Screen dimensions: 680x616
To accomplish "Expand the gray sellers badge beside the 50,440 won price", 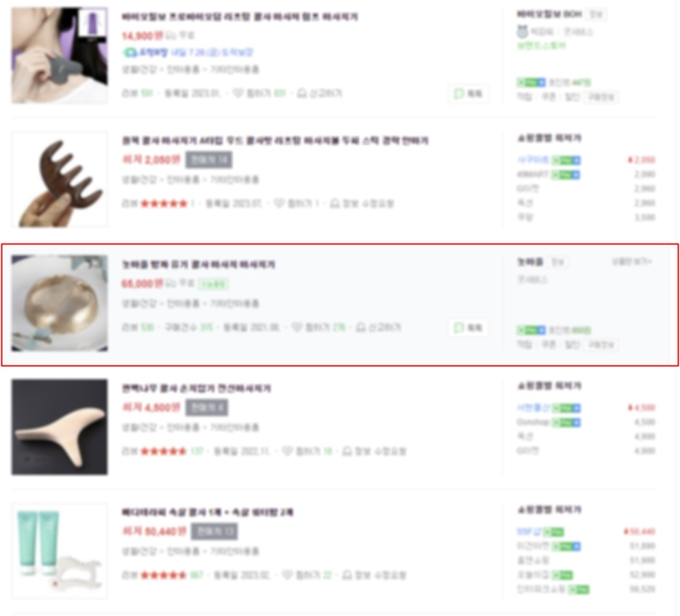I will (x=214, y=531).
